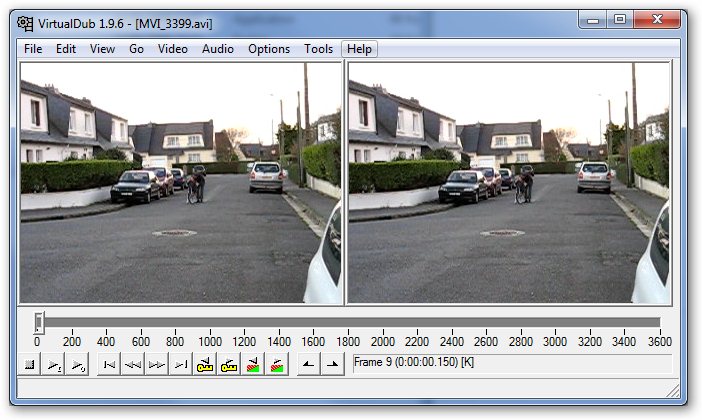
Task: Open the Video menu
Action: [x=172, y=49]
